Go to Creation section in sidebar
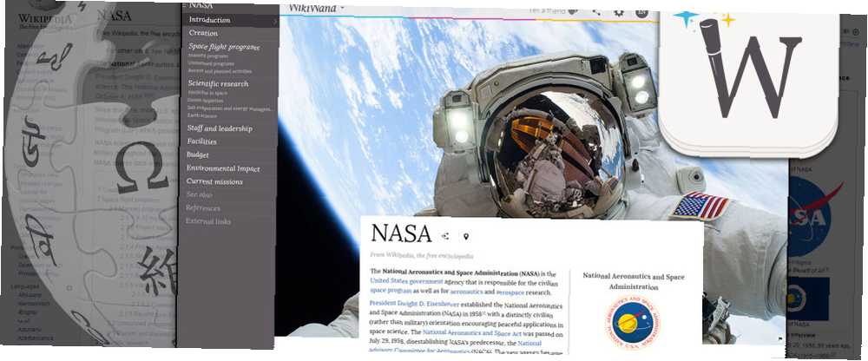The image size is (868, 361). click(x=203, y=33)
